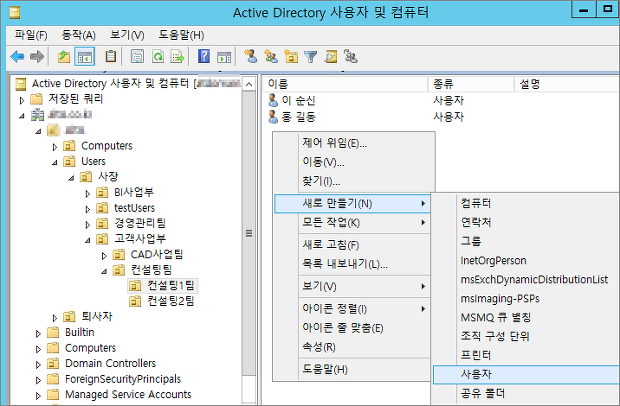Collapse the Users OU node
The image size is (620, 406).
pyautogui.click(x=55, y=162)
